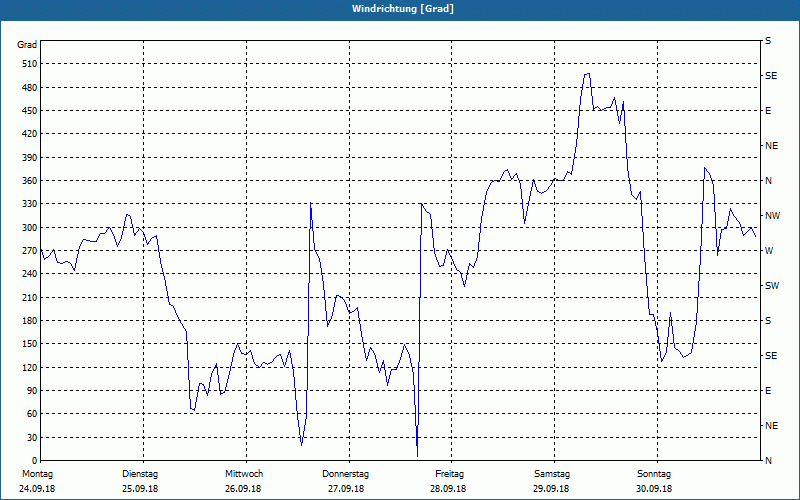The height and width of the screenshot is (500, 800).
Task: Click the date 29.09.18
Action: coord(551,489)
